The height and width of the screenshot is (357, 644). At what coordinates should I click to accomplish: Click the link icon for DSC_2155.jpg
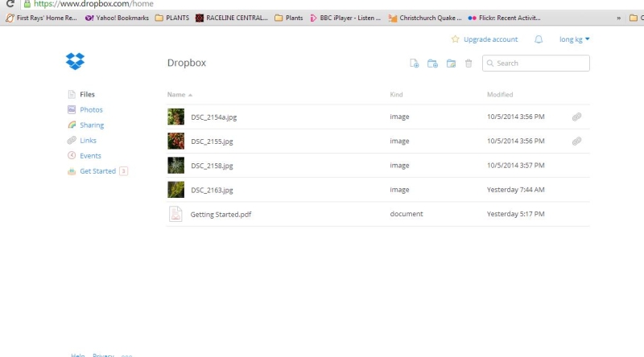[576, 142]
